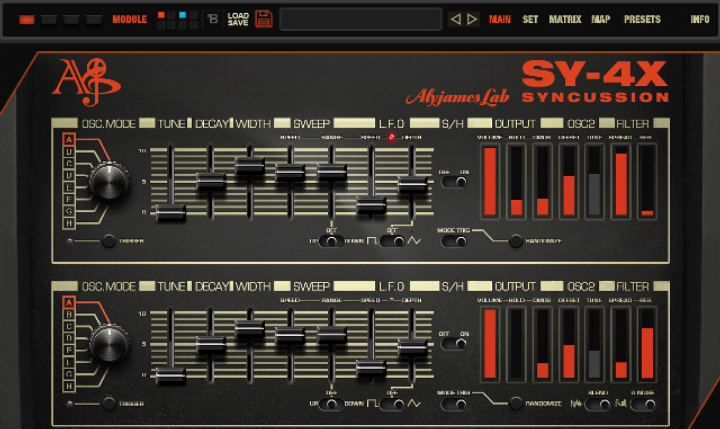Click upper module filter spread bar

click(x=621, y=181)
